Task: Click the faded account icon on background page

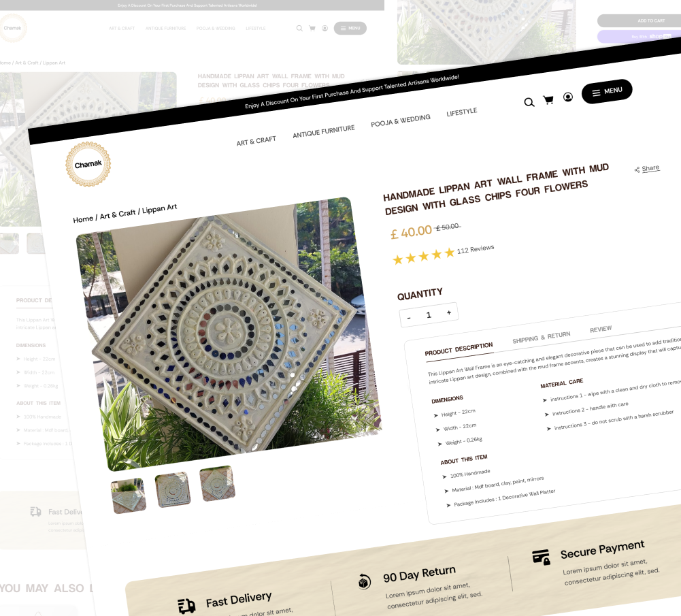Action: pyautogui.click(x=325, y=28)
